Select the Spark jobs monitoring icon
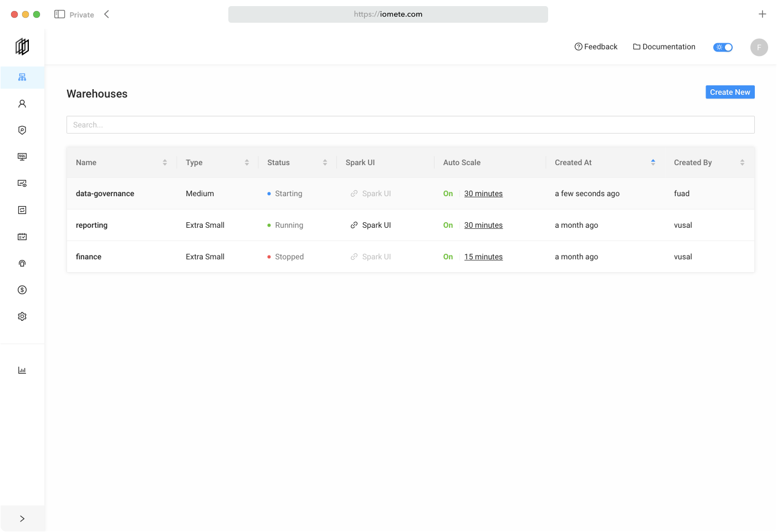 tap(22, 183)
